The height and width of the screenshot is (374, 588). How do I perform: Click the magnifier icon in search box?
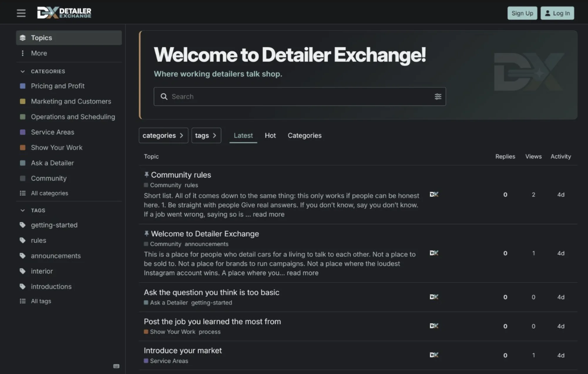[x=164, y=97]
